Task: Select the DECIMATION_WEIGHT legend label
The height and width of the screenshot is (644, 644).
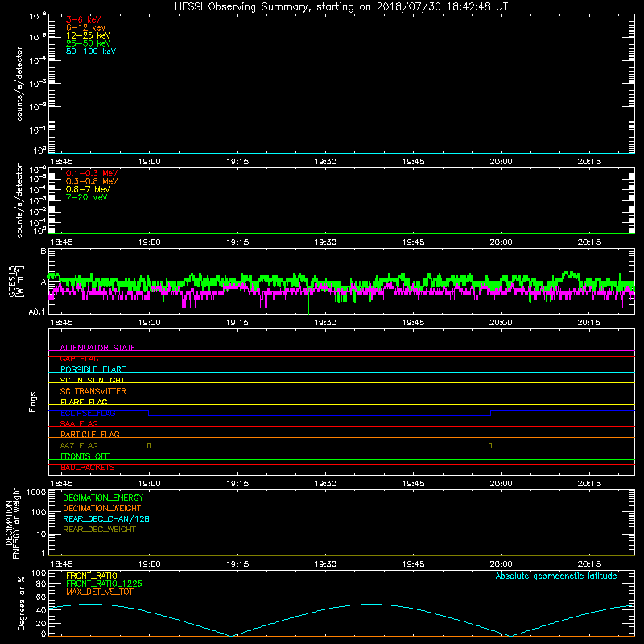Action: tap(102, 508)
